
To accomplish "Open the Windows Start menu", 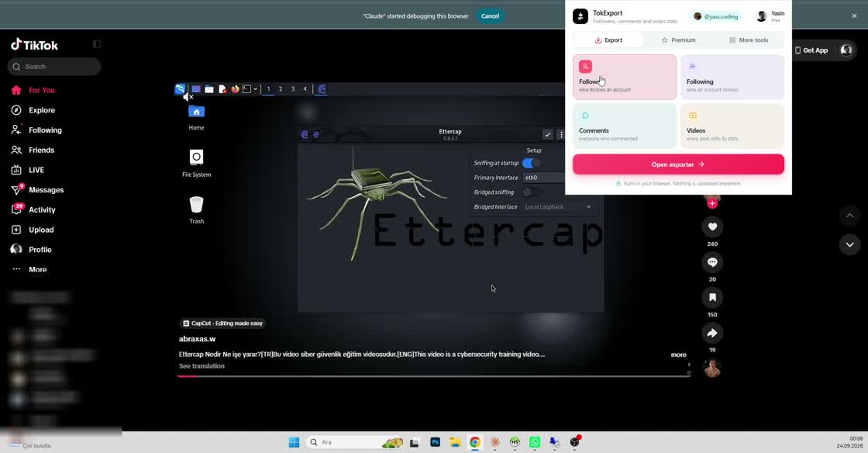I will coord(294,442).
